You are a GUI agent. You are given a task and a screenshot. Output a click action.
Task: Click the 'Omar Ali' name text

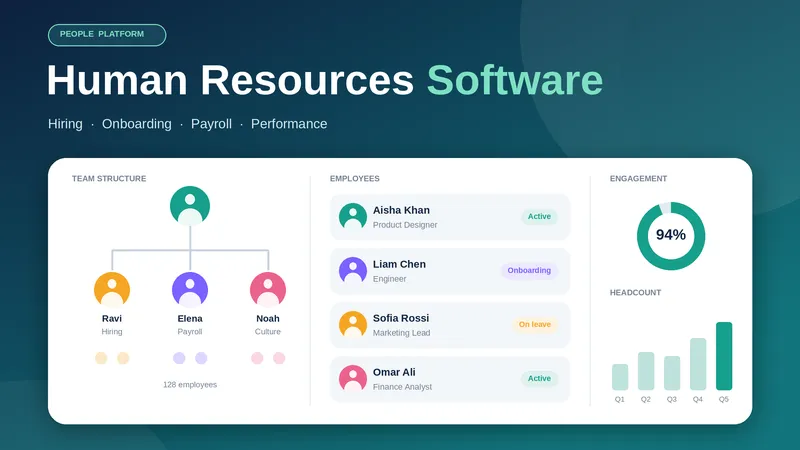click(x=394, y=372)
